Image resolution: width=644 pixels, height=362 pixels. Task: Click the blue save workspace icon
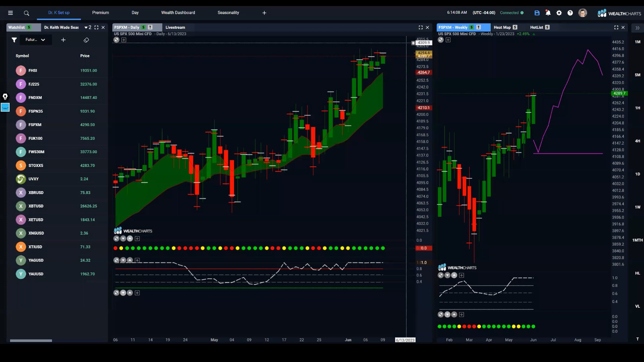[x=537, y=13]
